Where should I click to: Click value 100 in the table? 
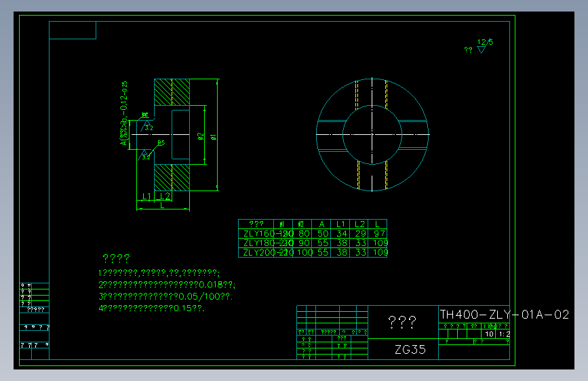305,252
